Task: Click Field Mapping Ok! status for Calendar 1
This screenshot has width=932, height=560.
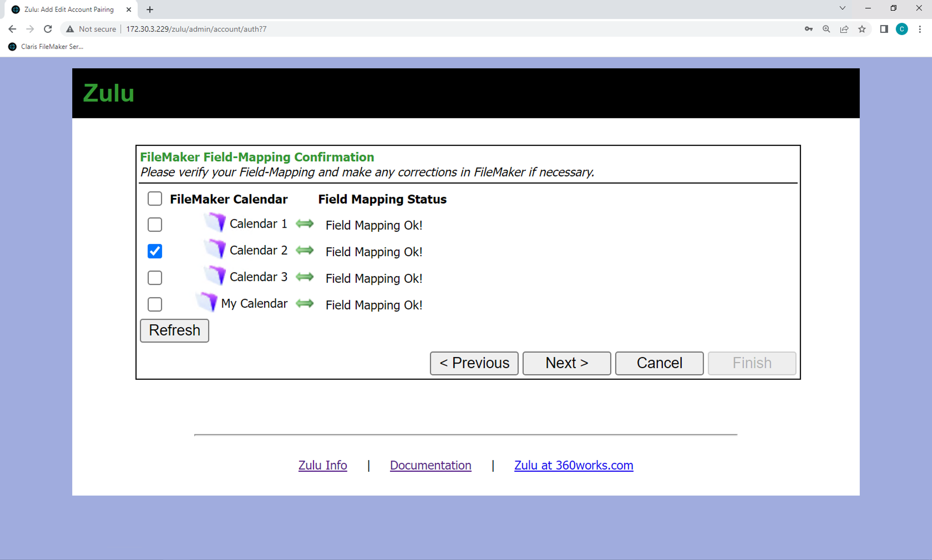Action: [x=374, y=225]
